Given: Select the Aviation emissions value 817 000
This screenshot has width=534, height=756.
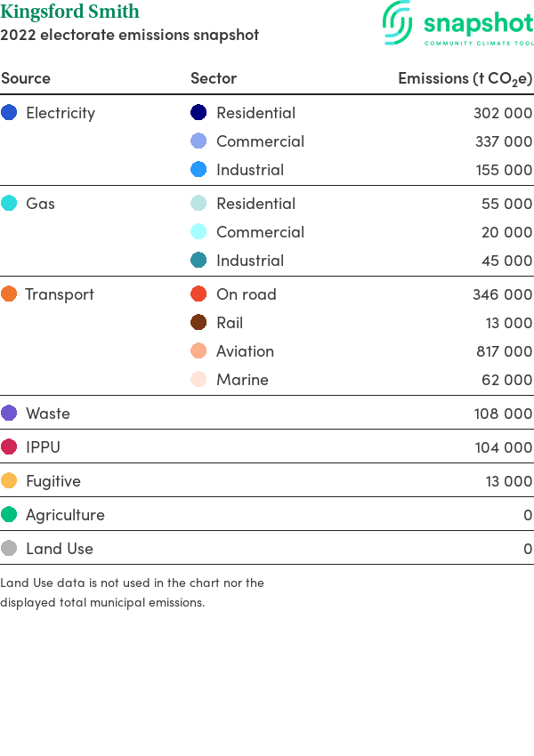Looking at the screenshot, I should coord(504,351).
